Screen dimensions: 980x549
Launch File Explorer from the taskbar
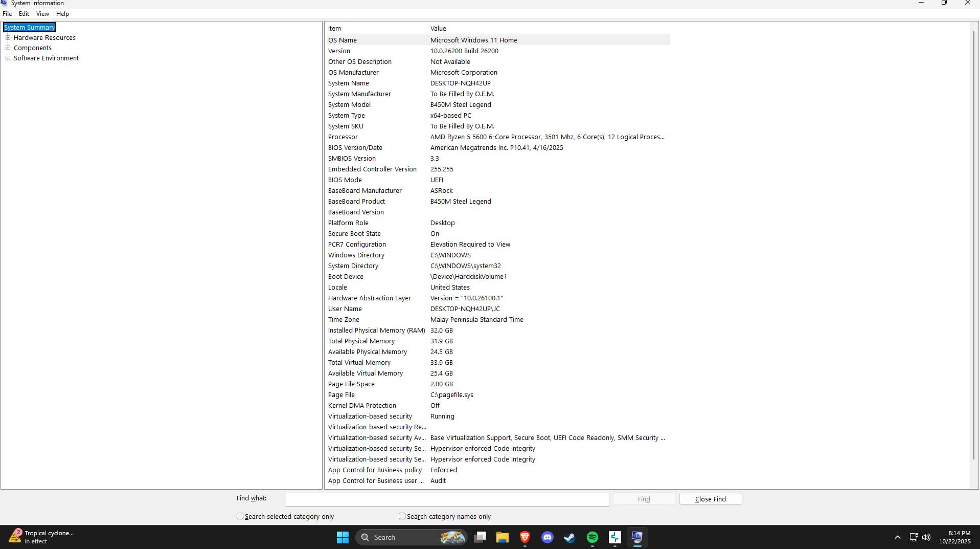pyautogui.click(x=503, y=537)
